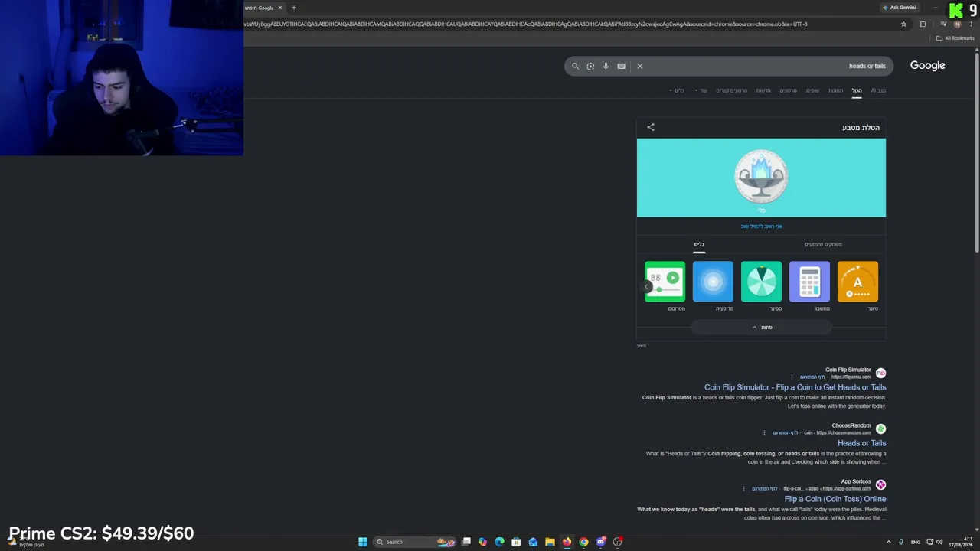
Task: Expand the search Tools dropdown
Action: pos(678,90)
